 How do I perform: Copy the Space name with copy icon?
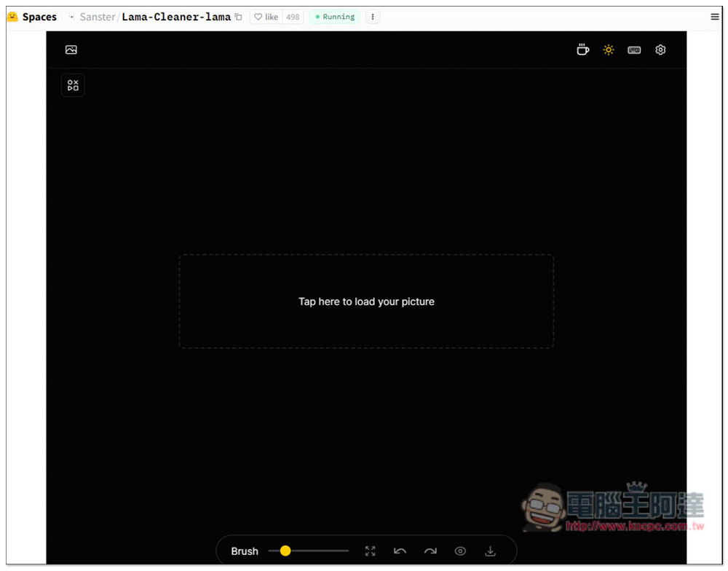[x=238, y=17]
